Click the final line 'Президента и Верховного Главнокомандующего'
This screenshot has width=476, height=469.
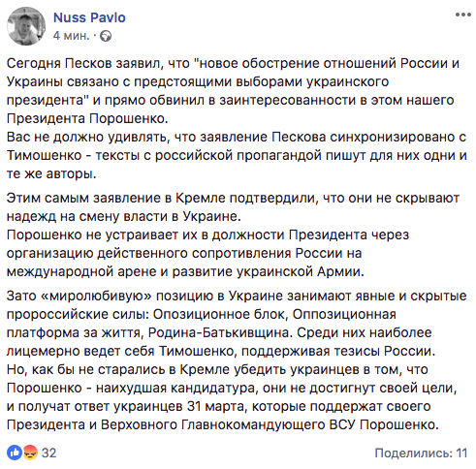pos(222,424)
